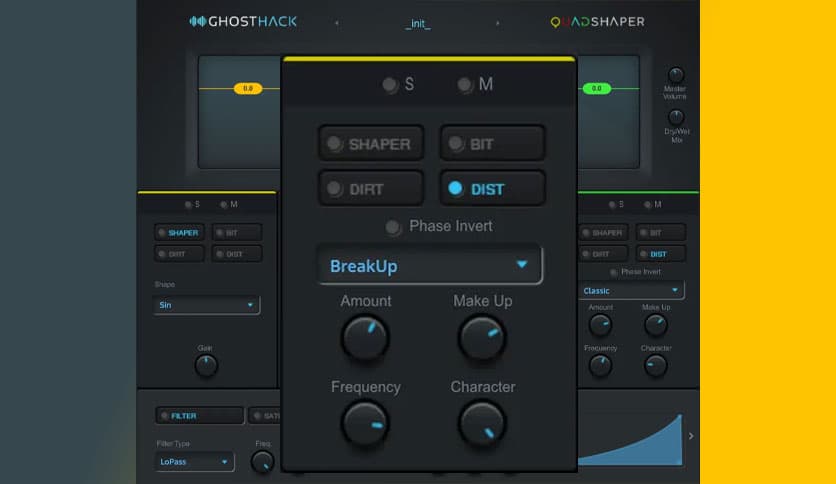The height and width of the screenshot is (484, 836).
Task: Select DIST button on the yellow left band
Action: [x=237, y=254]
